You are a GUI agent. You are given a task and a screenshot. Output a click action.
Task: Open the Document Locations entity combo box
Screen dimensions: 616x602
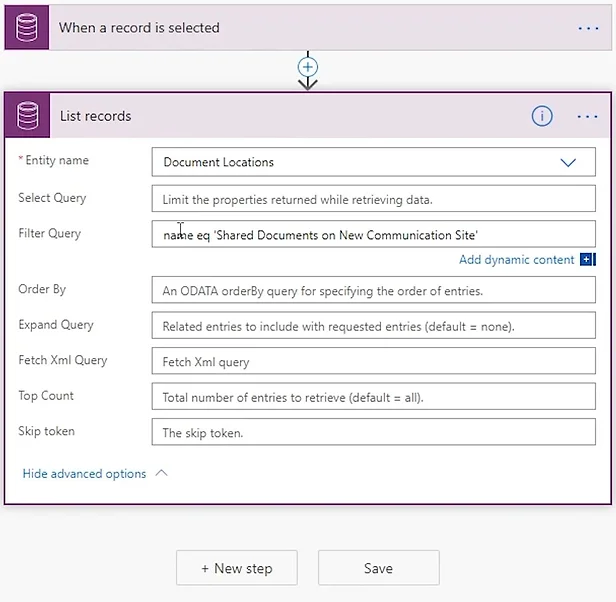click(x=373, y=162)
